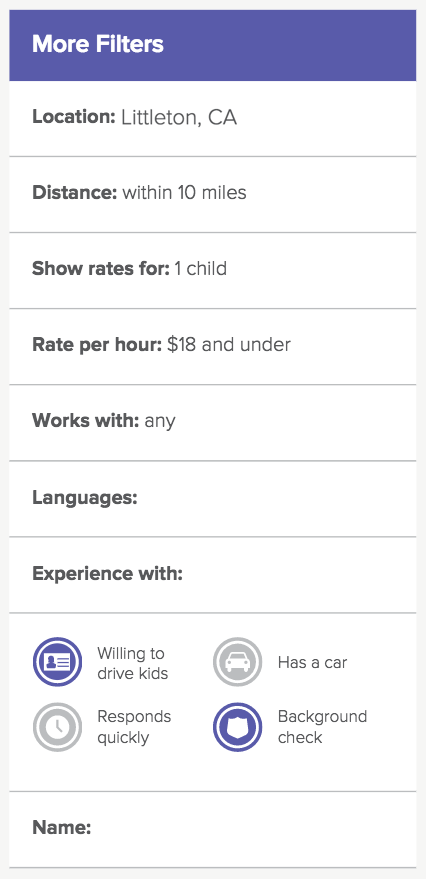The image size is (426, 879).
Task: Select the Has a car label
Action: (x=312, y=663)
